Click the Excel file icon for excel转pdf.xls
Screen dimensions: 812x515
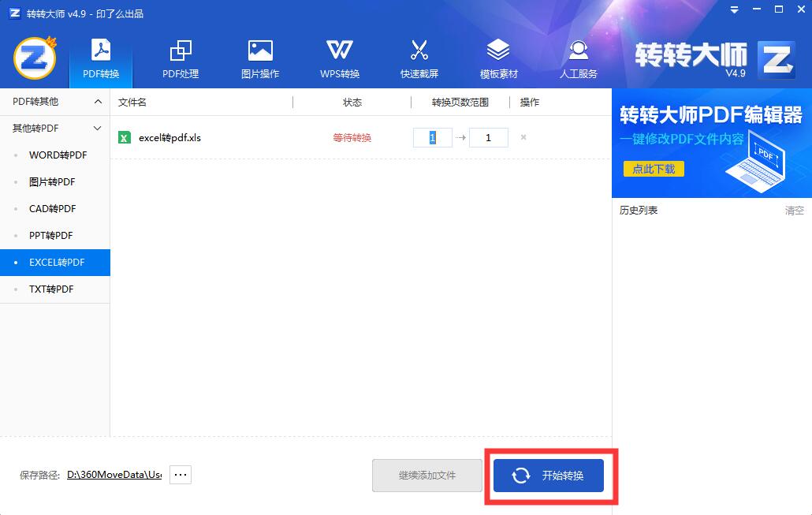click(x=125, y=137)
